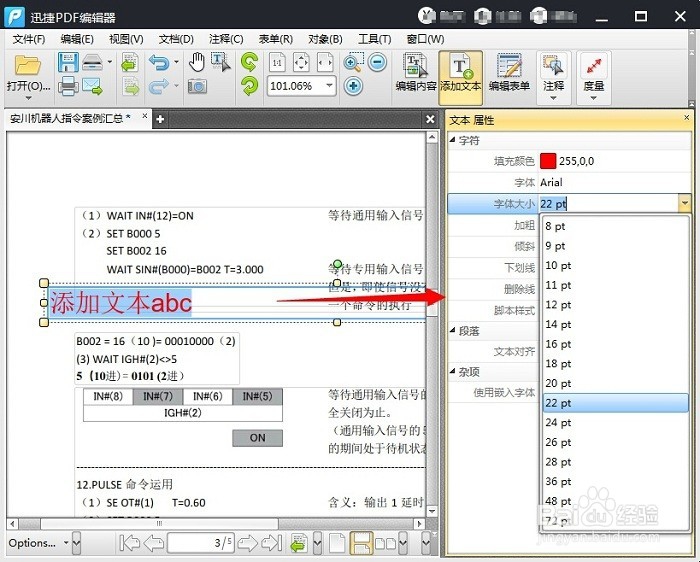Go to next page arrow icon
This screenshot has height=562, width=700.
coord(247,543)
